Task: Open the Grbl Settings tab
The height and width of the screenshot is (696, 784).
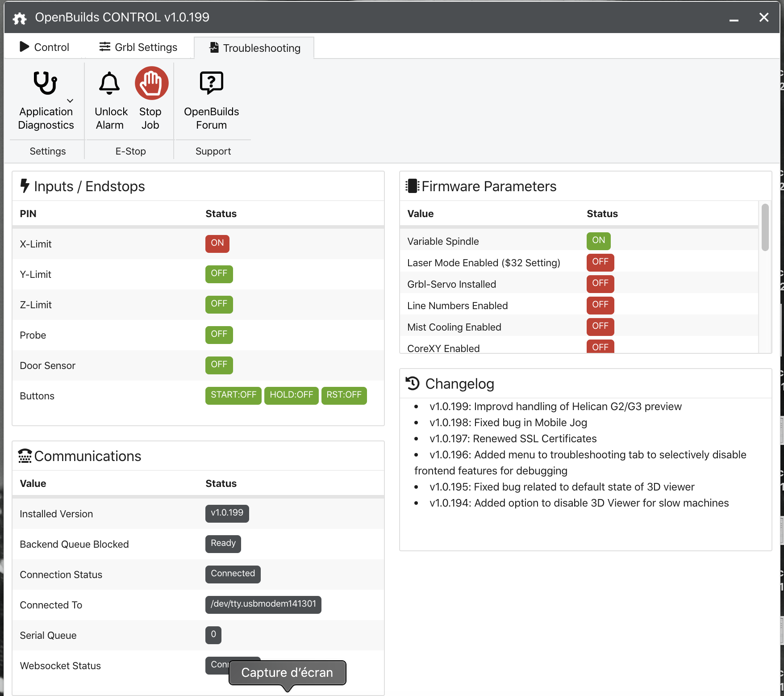Action: tap(138, 47)
